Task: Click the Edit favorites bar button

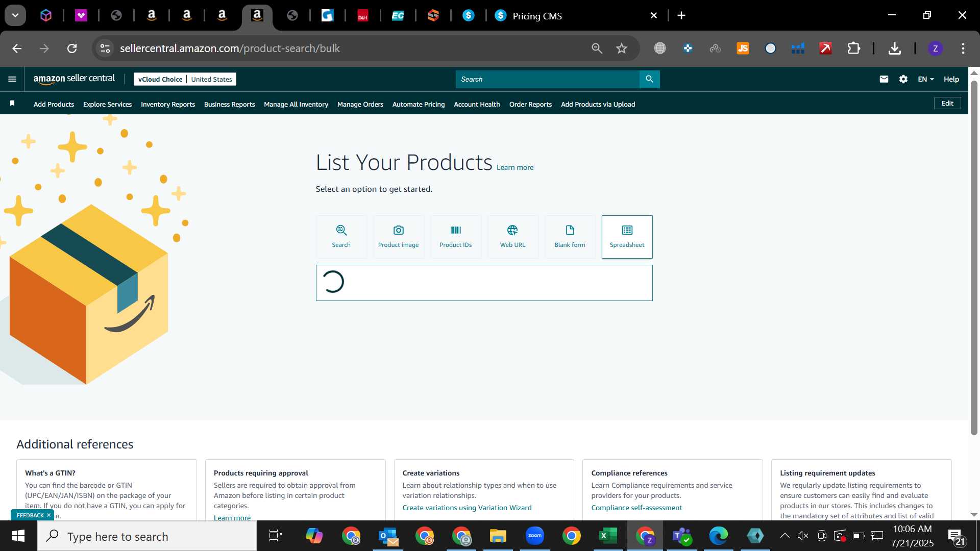Action: click(x=947, y=103)
